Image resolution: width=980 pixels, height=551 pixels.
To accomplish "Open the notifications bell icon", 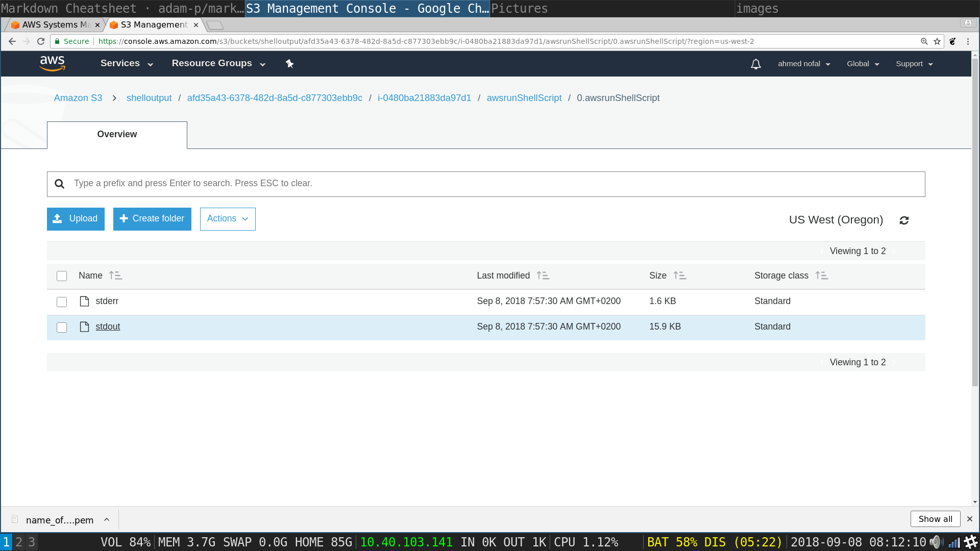I will [755, 64].
